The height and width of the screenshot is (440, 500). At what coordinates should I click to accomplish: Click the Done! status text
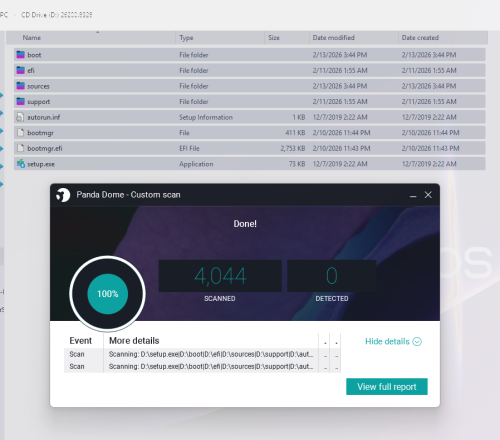point(245,224)
